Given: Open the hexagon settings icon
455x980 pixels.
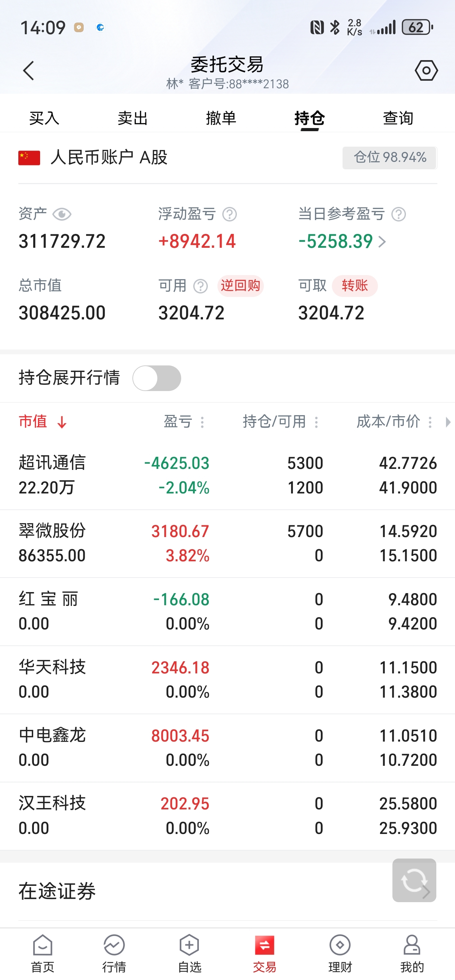Looking at the screenshot, I should coord(426,71).
